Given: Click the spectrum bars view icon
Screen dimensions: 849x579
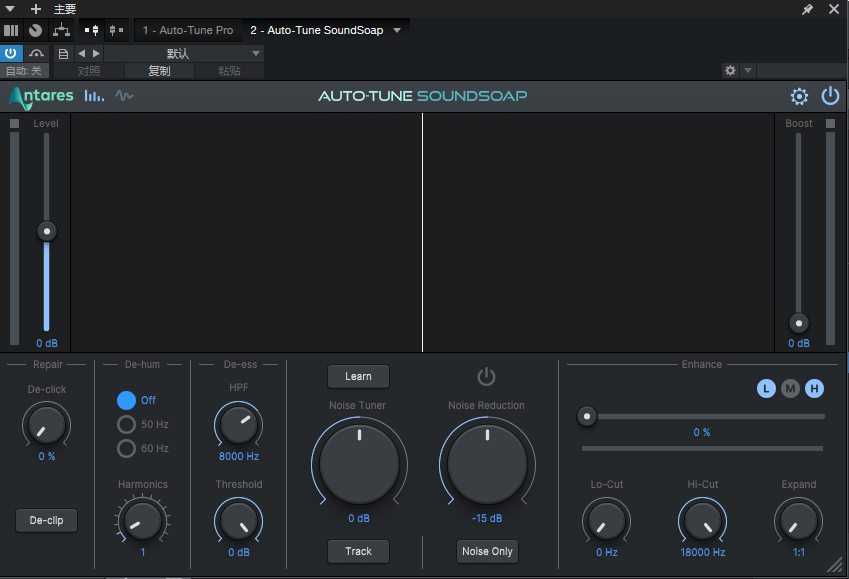Looking at the screenshot, I should (x=94, y=96).
